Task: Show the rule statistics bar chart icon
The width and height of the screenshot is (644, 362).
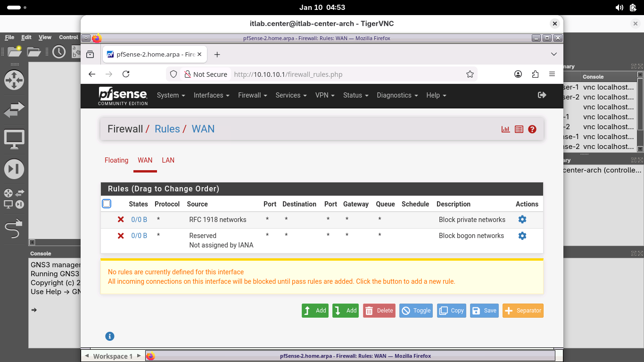Action: 506,129
